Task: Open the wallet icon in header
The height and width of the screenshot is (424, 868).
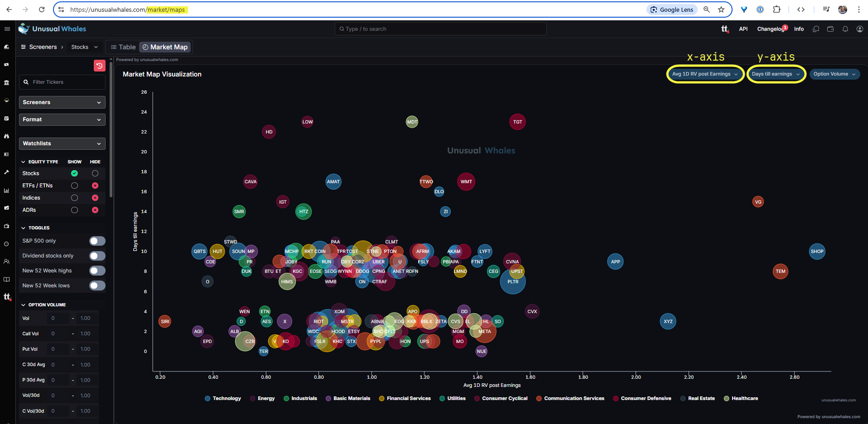Action: 830,29
